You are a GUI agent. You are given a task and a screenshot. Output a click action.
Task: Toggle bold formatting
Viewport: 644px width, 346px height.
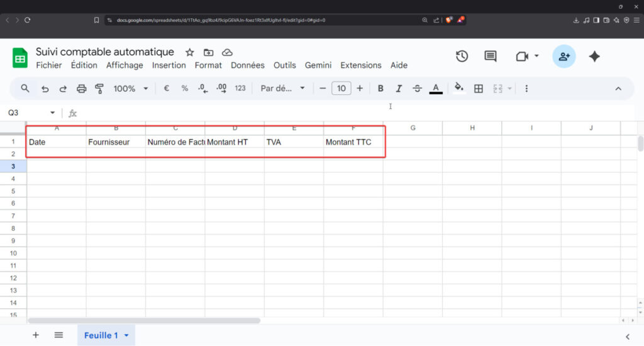pos(380,88)
